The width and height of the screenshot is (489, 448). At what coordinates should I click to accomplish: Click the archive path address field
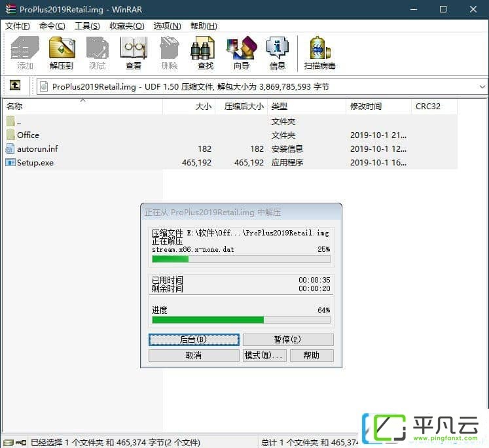(261, 86)
